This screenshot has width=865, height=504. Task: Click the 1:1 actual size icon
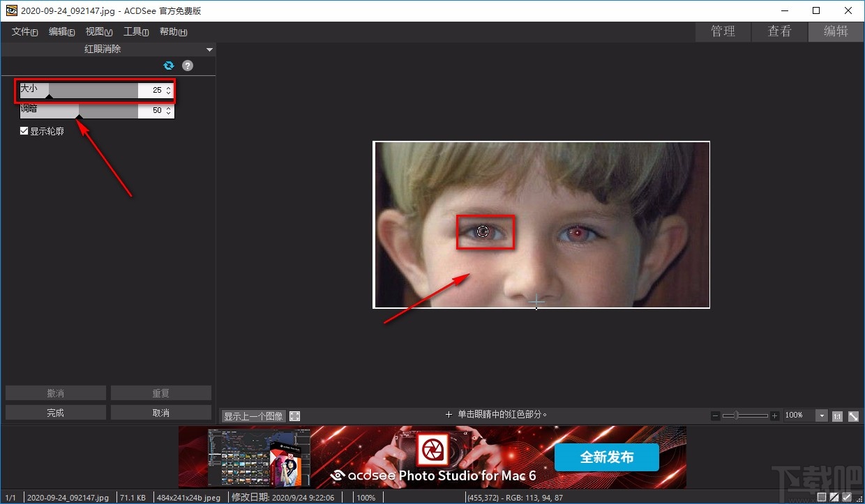(837, 416)
